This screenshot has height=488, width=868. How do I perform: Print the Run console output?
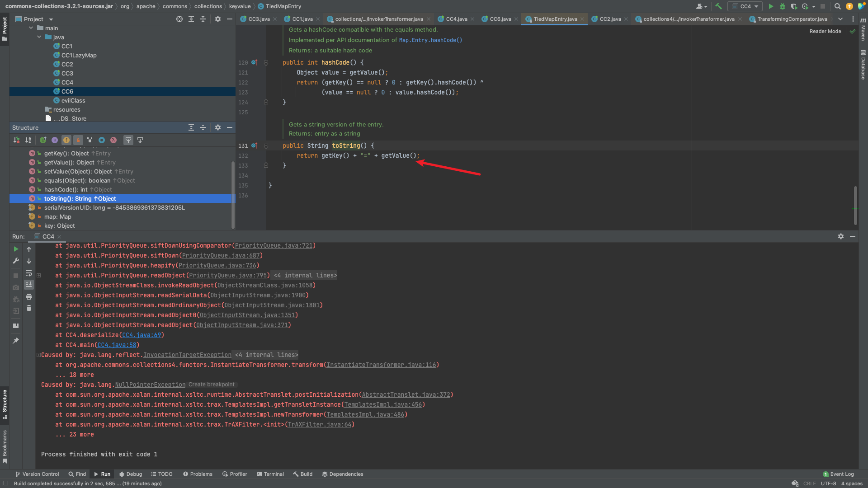point(29,296)
